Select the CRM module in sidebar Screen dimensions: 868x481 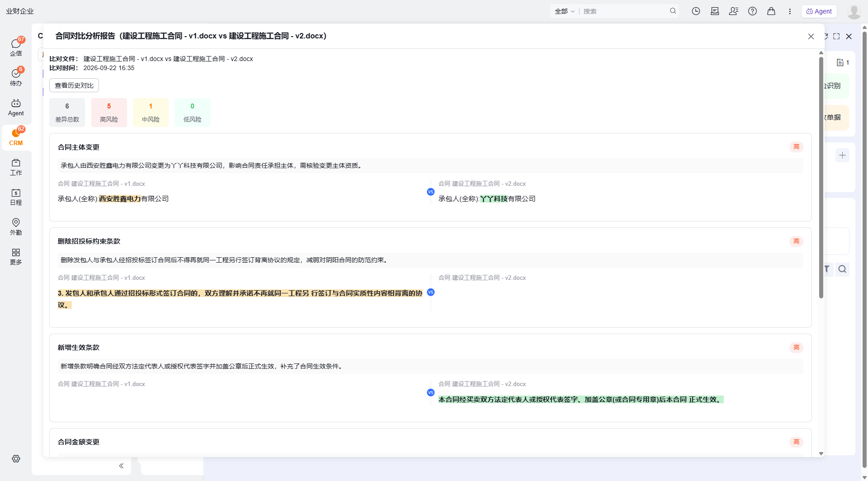pos(16,137)
